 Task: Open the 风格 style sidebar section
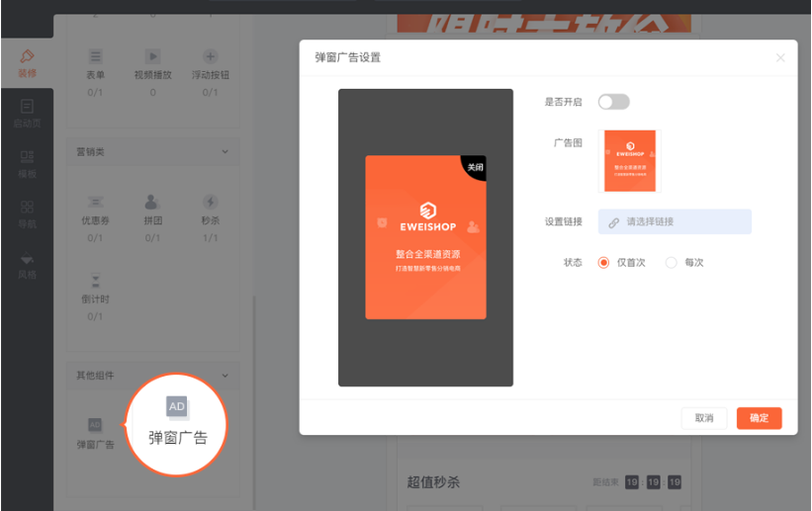click(27, 265)
